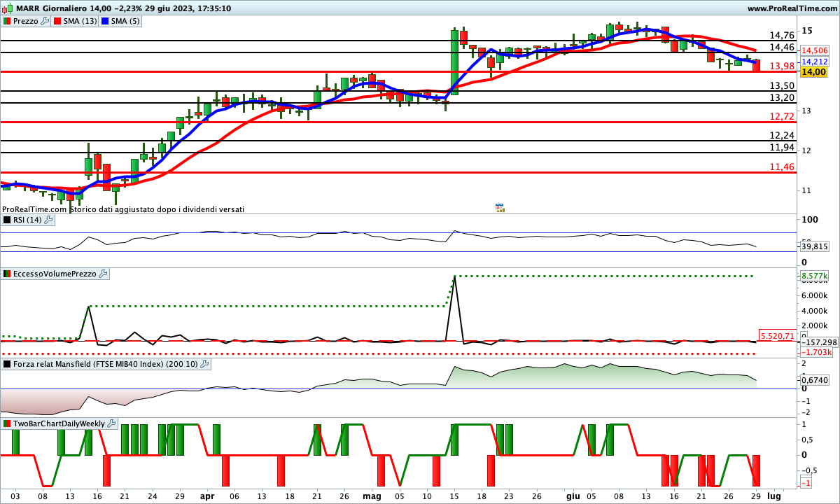
Task: Select the SMA (5) indicator label
Action: tap(126, 21)
